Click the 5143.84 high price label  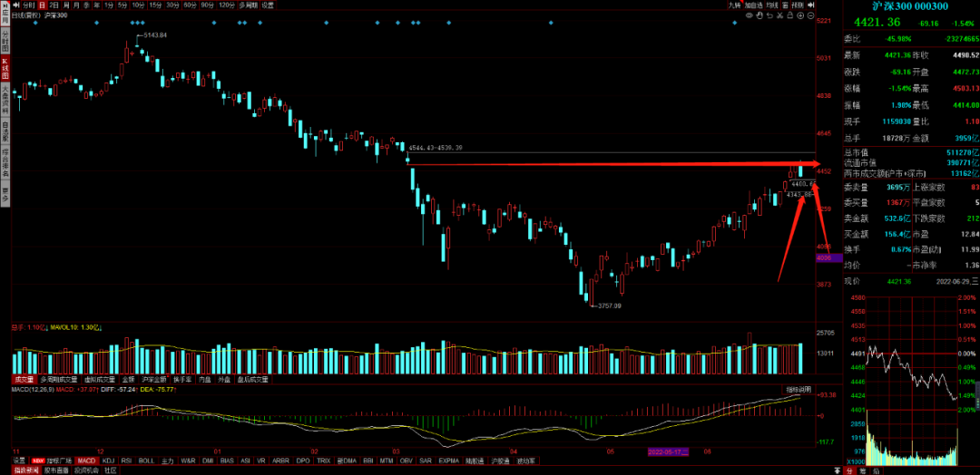click(x=155, y=35)
